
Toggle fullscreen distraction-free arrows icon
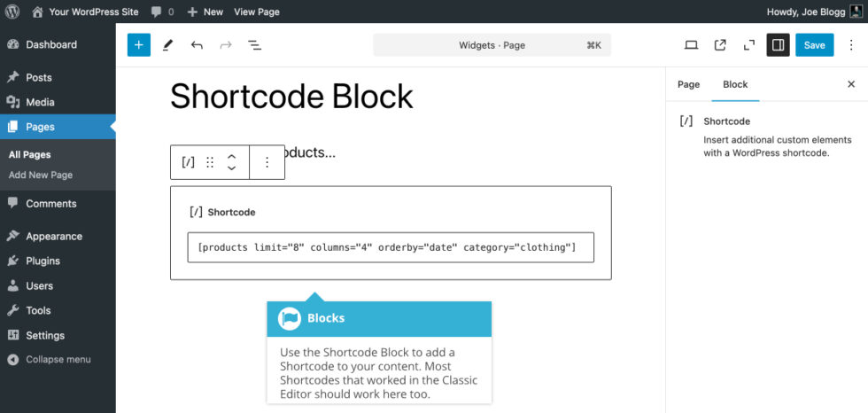tap(749, 45)
